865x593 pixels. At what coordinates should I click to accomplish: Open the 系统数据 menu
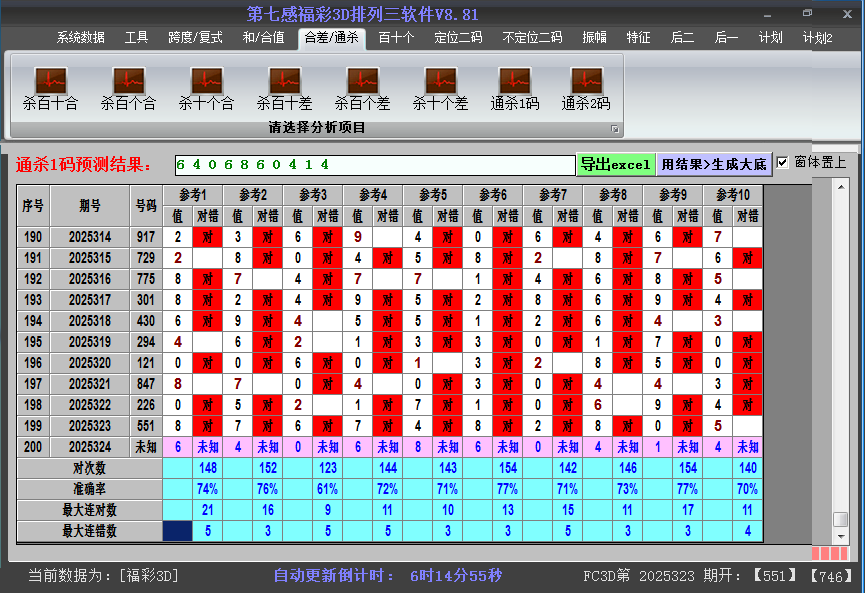80,38
